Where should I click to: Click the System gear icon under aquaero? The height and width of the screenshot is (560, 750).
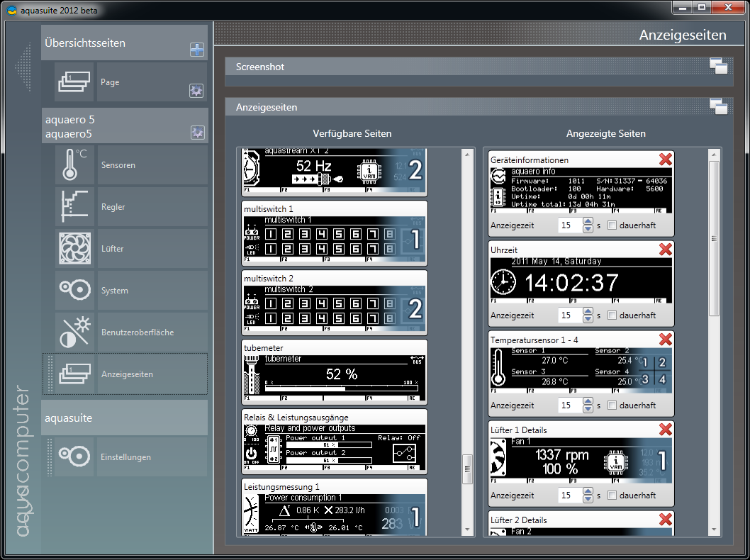pyautogui.click(x=74, y=291)
